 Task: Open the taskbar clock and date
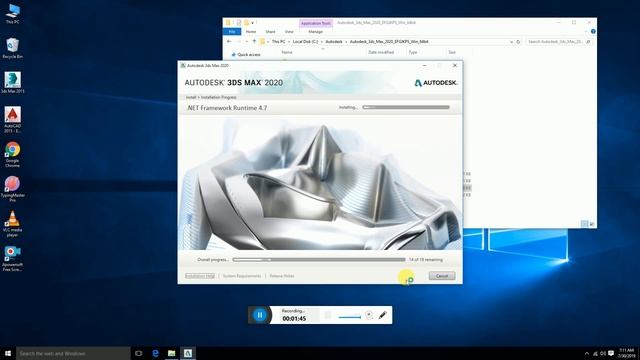627,353
